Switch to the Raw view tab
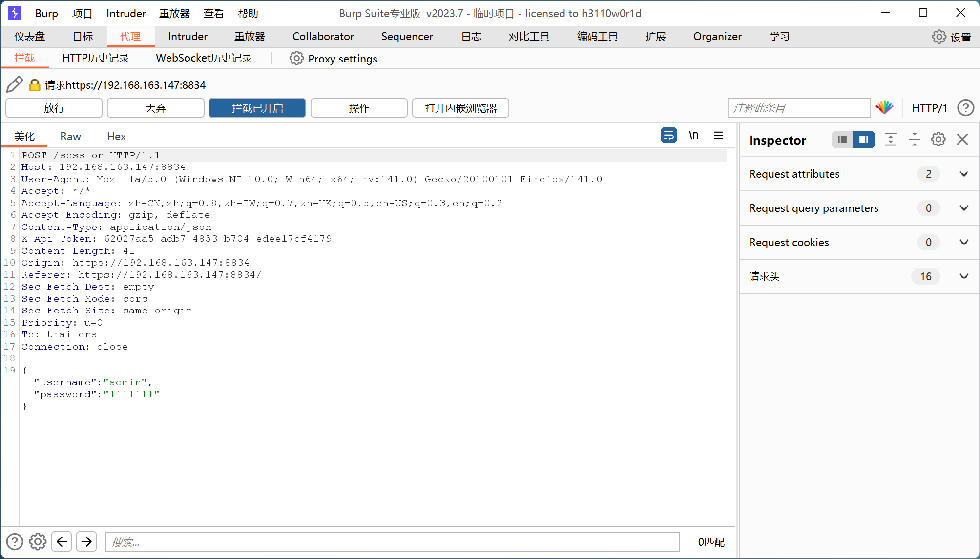This screenshot has width=980, height=559. 70,136
